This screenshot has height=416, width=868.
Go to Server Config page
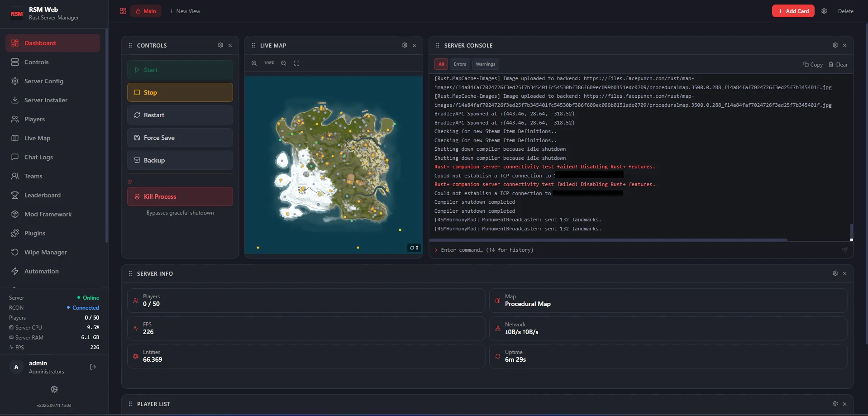52,81
